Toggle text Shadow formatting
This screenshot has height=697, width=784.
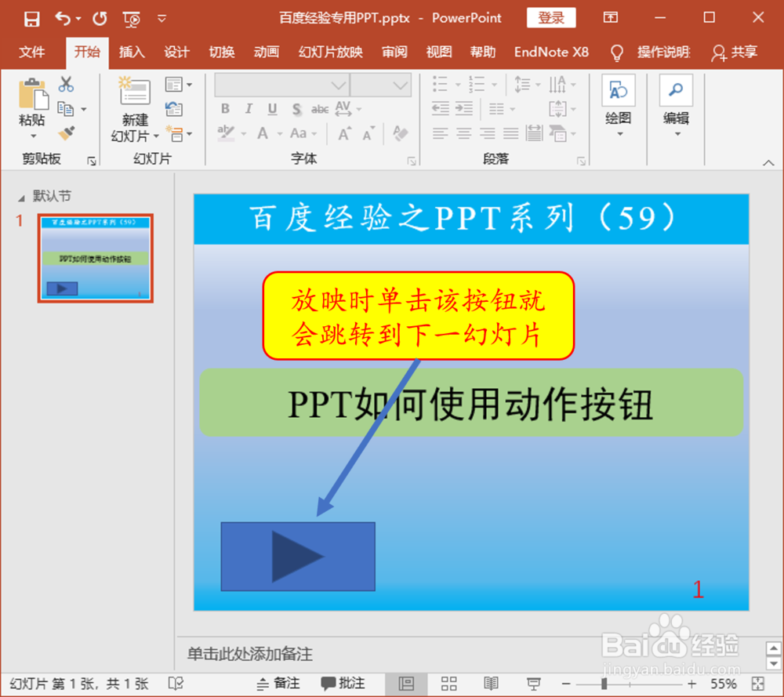coord(296,109)
